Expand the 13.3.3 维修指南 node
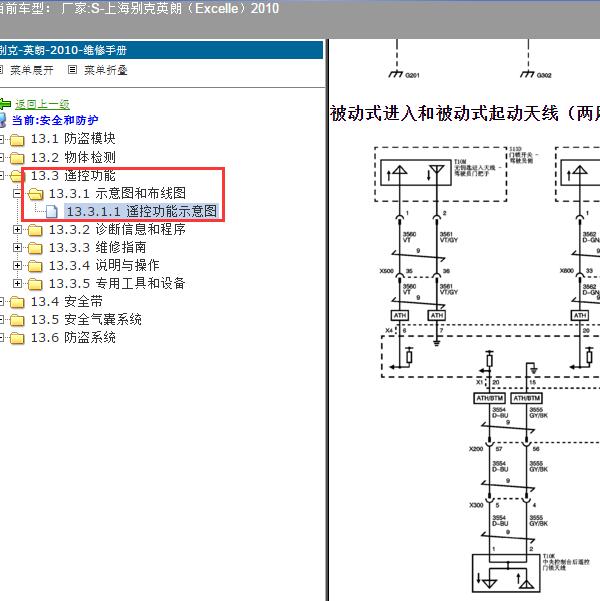The image size is (600, 601). click(x=17, y=247)
